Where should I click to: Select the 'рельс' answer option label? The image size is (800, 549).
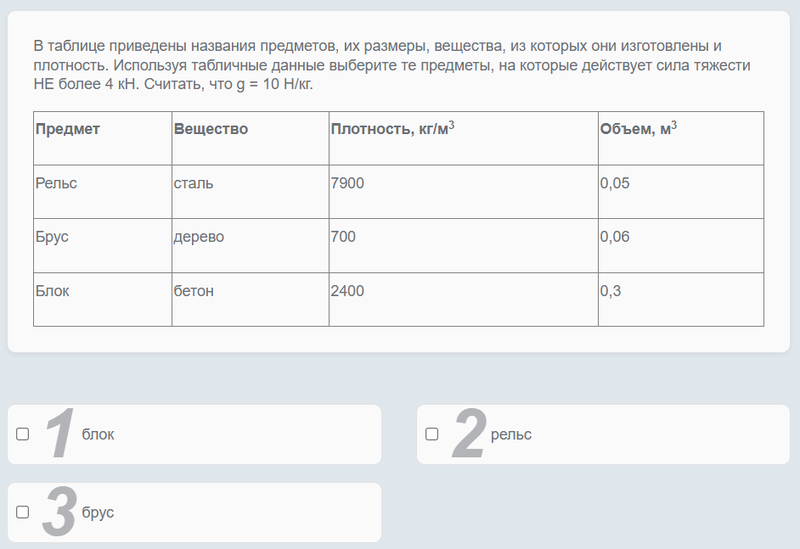[511, 435]
